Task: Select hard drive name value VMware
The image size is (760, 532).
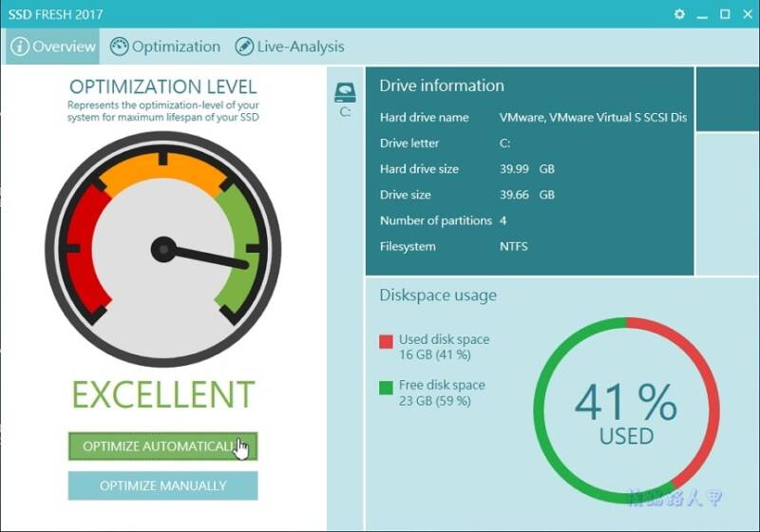Action: [x=593, y=117]
